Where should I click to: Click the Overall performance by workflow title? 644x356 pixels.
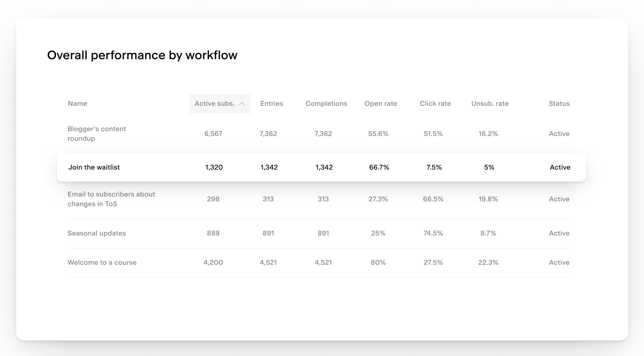pos(142,55)
